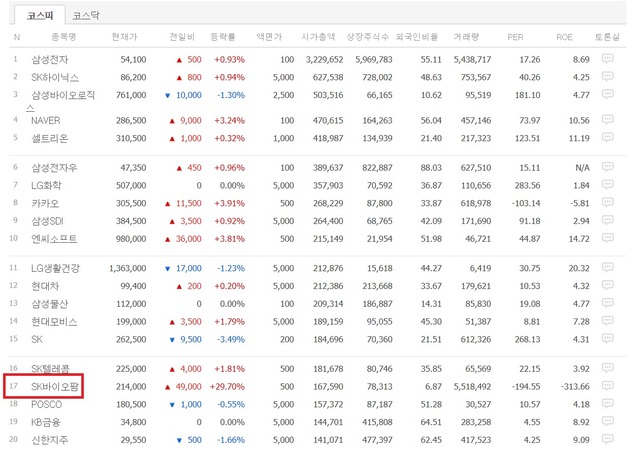The width and height of the screenshot is (640, 451).
Task: Open the SK텔레콤 stock link
Action: 51,369
